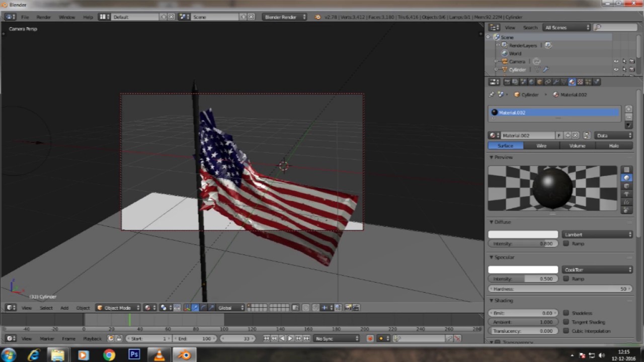Open the All Scenes outliner filter dropdown
Image resolution: width=644 pixels, height=362 pixels.
coord(567,28)
